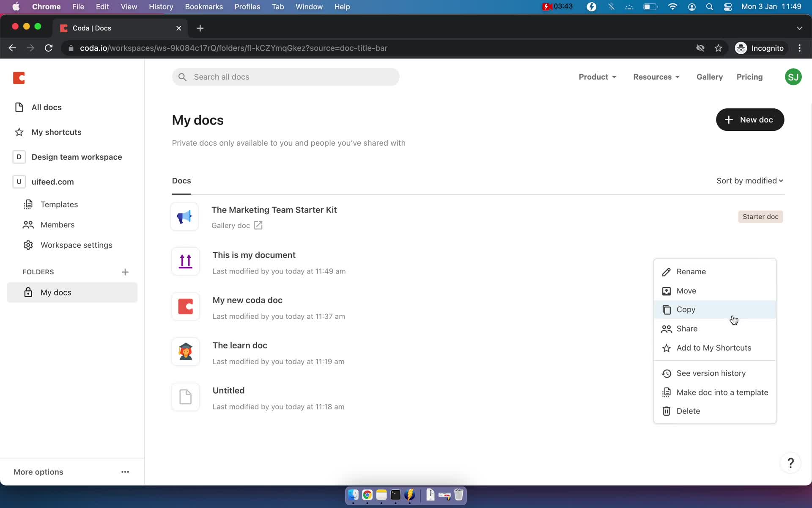Open Finder from the dock

coord(353,495)
